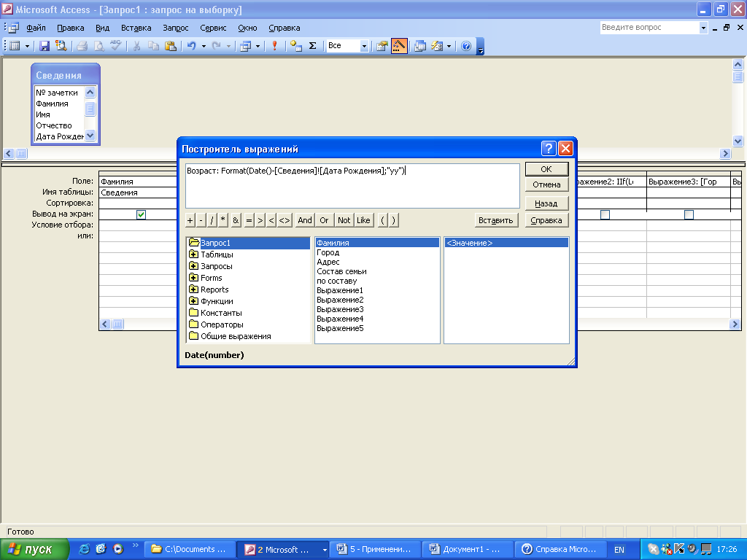The height and width of the screenshot is (560, 747).
Task: Open the Сервис menu
Action: [213, 28]
